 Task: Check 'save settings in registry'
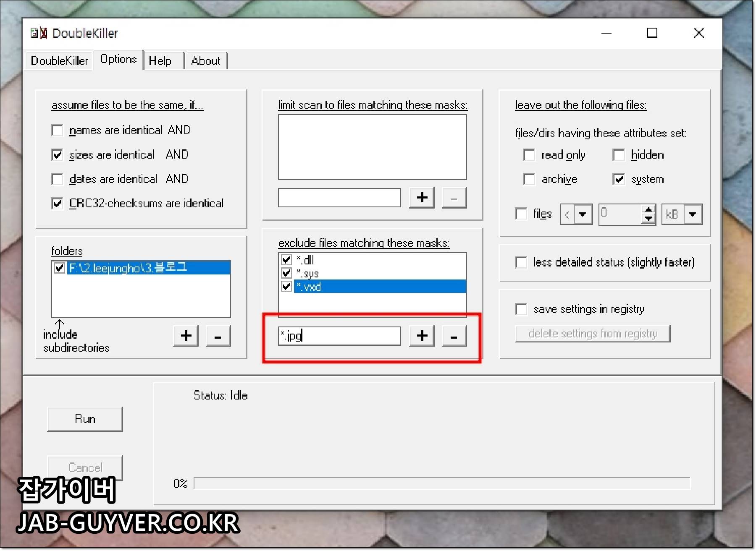pyautogui.click(x=521, y=309)
